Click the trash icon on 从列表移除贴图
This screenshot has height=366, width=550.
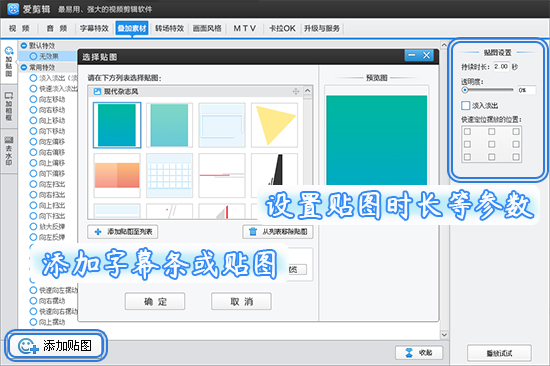(253, 232)
